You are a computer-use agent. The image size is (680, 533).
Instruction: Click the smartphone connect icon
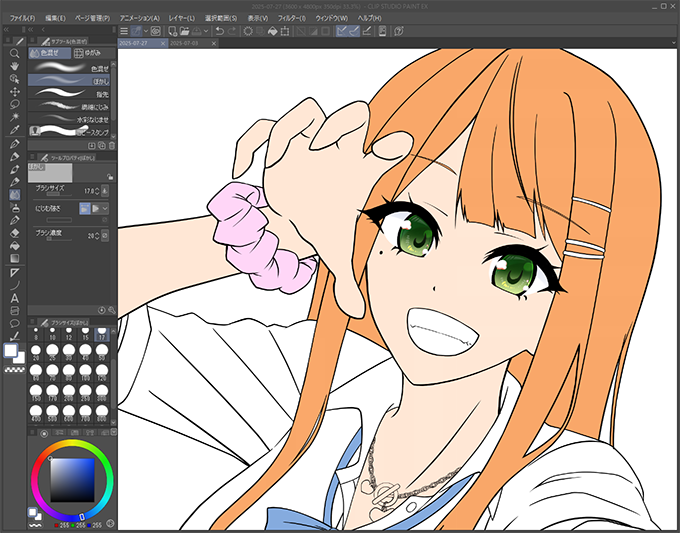pos(382,31)
